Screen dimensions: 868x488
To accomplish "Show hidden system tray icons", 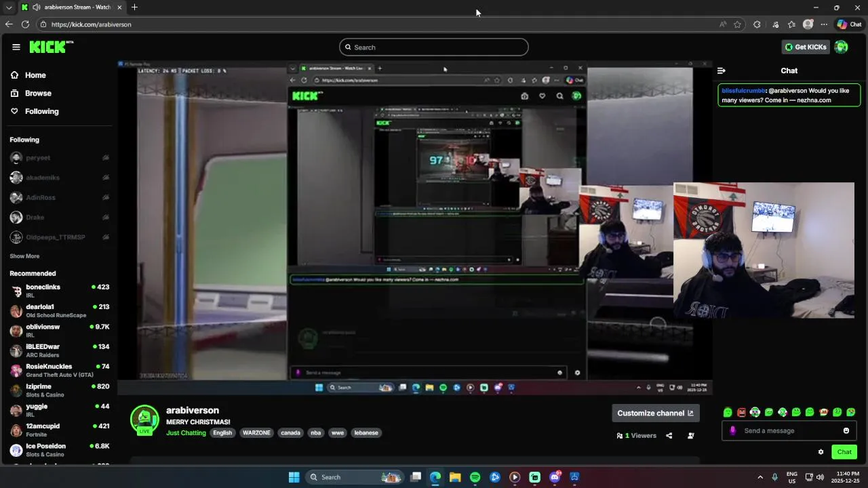I will 760,477.
